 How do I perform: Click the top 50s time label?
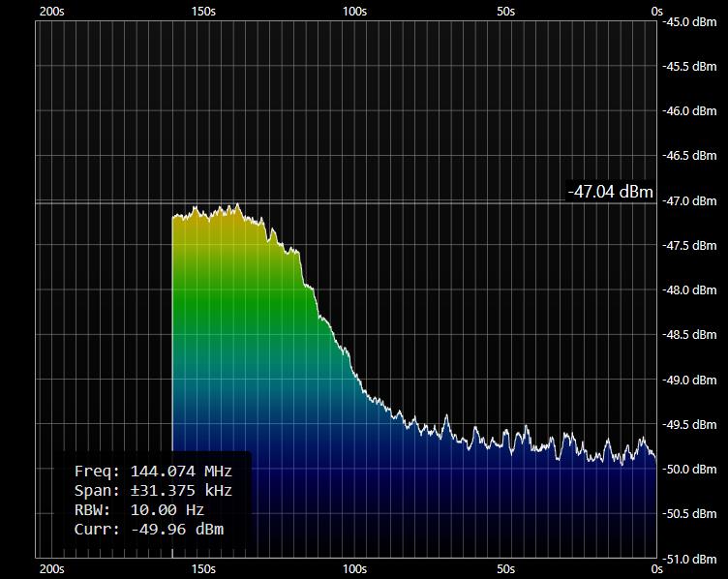(x=505, y=12)
